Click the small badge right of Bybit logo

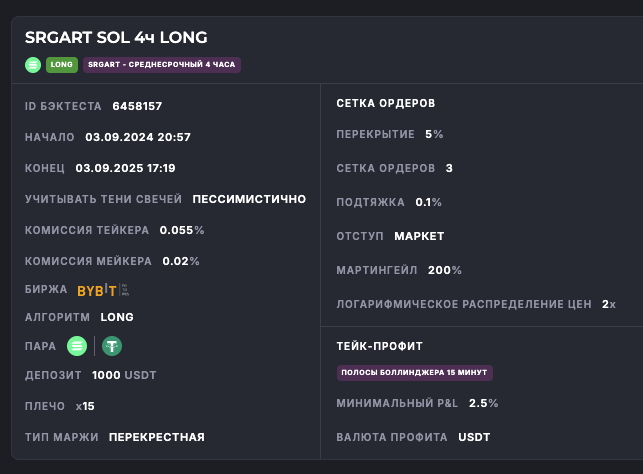(x=125, y=290)
